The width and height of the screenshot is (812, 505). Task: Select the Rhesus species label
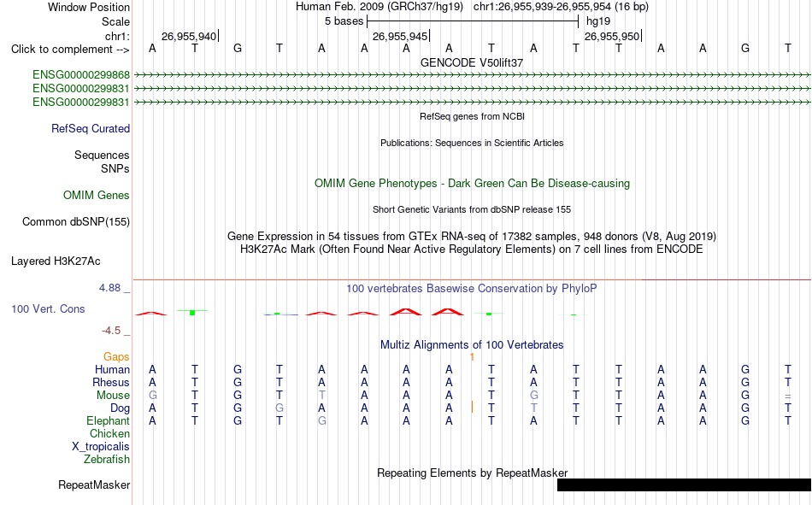[111, 382]
